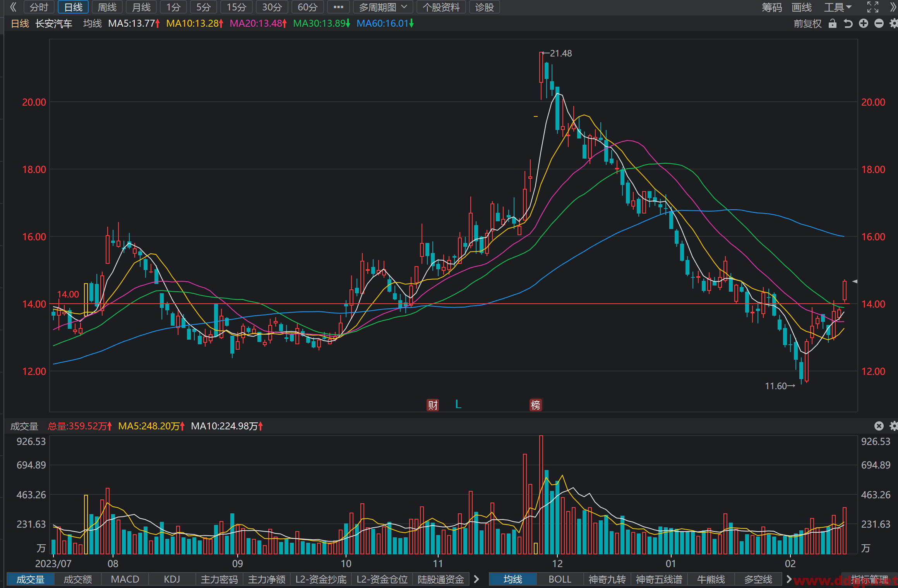Click the undo/reset arrow icon
The image size is (898, 588).
click(848, 24)
